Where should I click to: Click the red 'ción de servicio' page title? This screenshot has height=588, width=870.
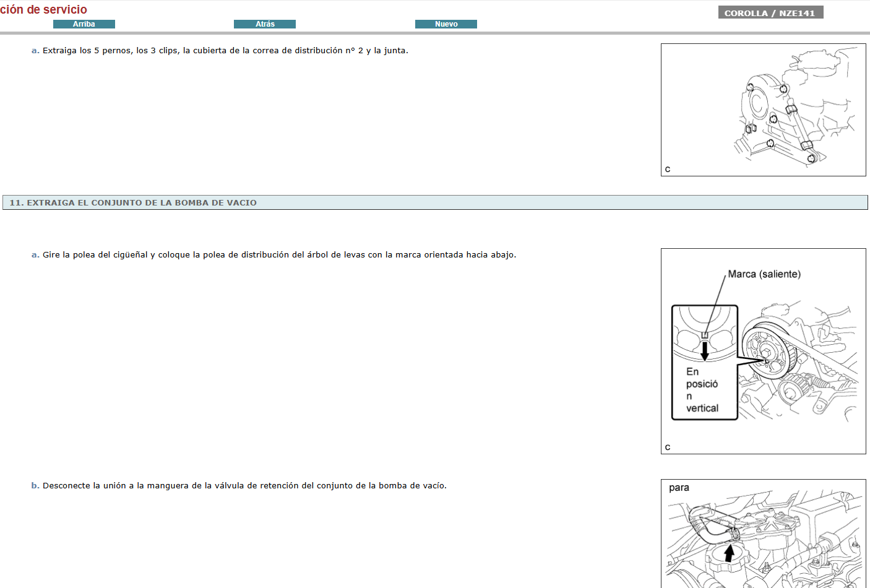43,10
